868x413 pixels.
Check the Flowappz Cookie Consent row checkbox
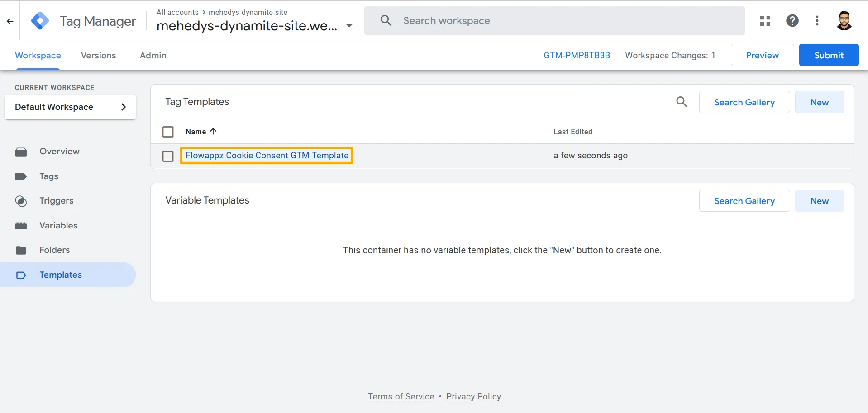(x=168, y=156)
